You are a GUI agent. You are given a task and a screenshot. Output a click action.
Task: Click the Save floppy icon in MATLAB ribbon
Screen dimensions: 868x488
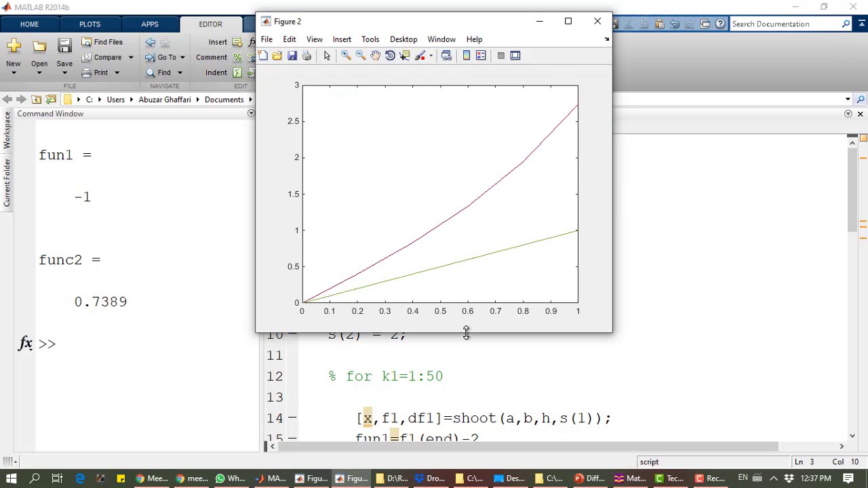point(64,45)
